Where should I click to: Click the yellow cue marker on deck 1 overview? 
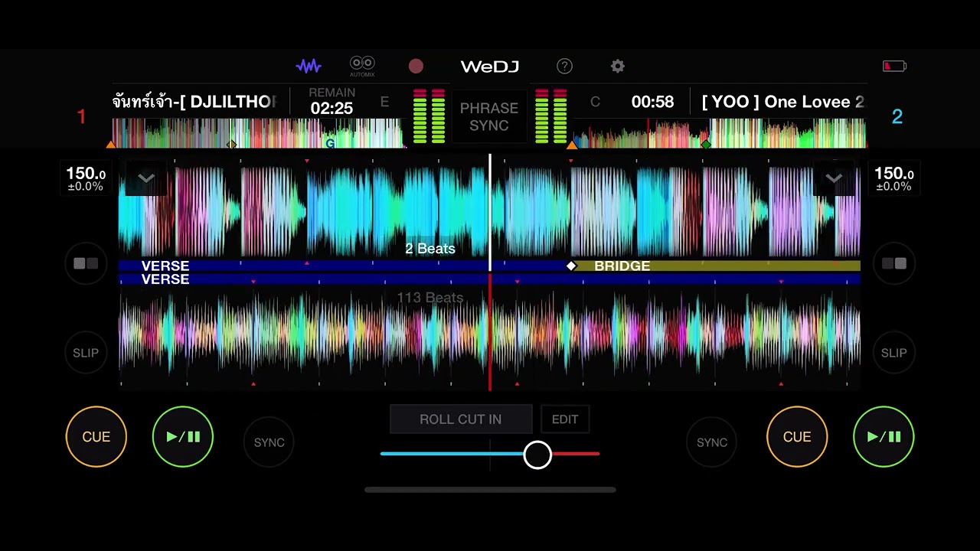(232, 144)
